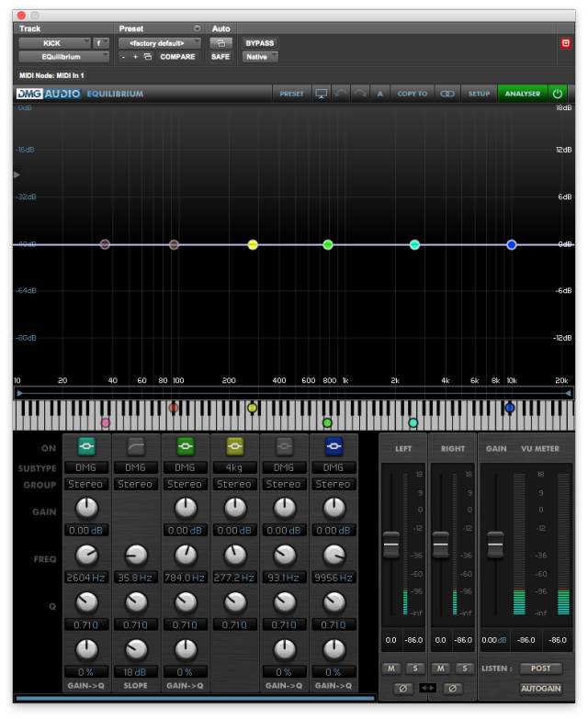Click the COMPARE button

pyautogui.click(x=177, y=57)
